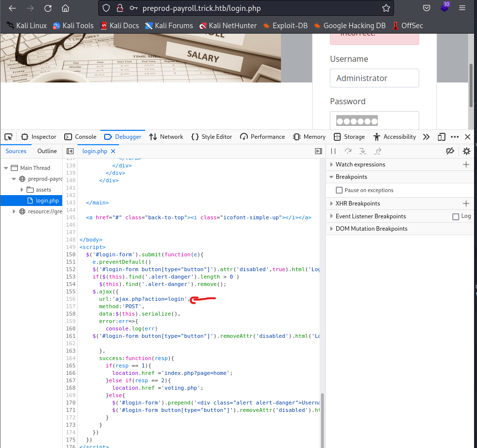Click the Step Out debugger button
The height and width of the screenshot is (448, 477).
point(378,151)
